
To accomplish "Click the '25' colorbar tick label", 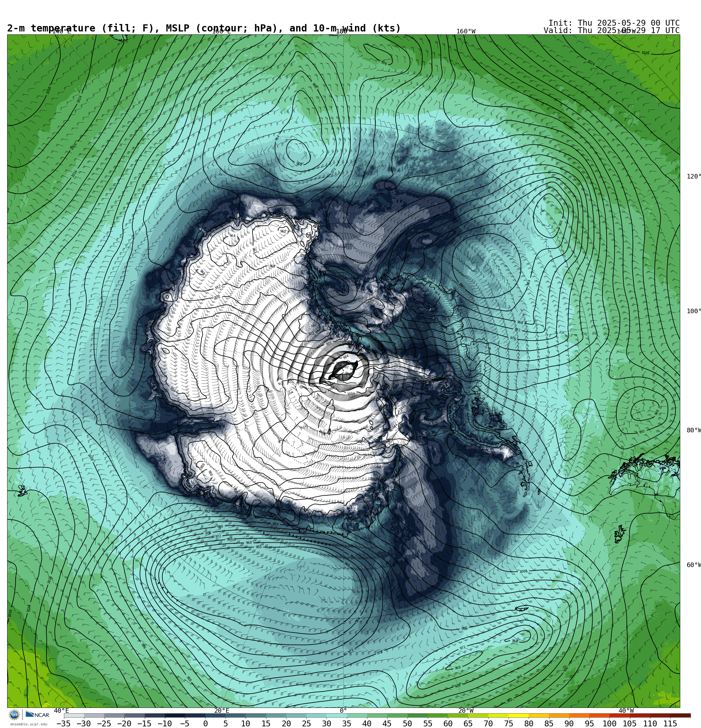I will 306,723.
